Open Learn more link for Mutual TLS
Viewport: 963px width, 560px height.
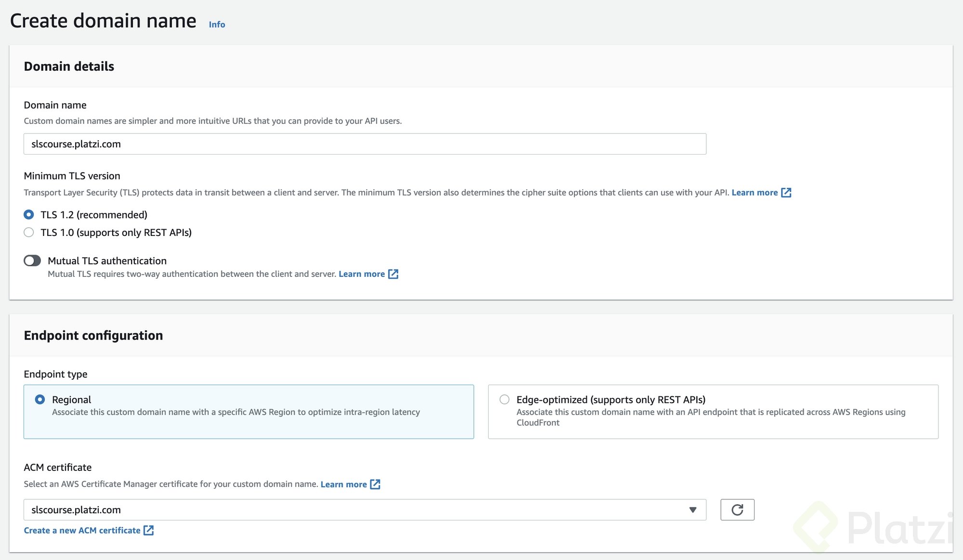(362, 273)
